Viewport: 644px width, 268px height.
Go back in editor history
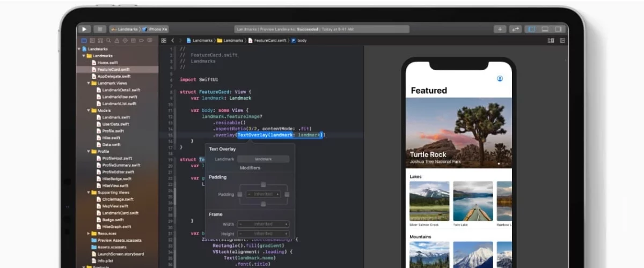pyautogui.click(x=173, y=40)
